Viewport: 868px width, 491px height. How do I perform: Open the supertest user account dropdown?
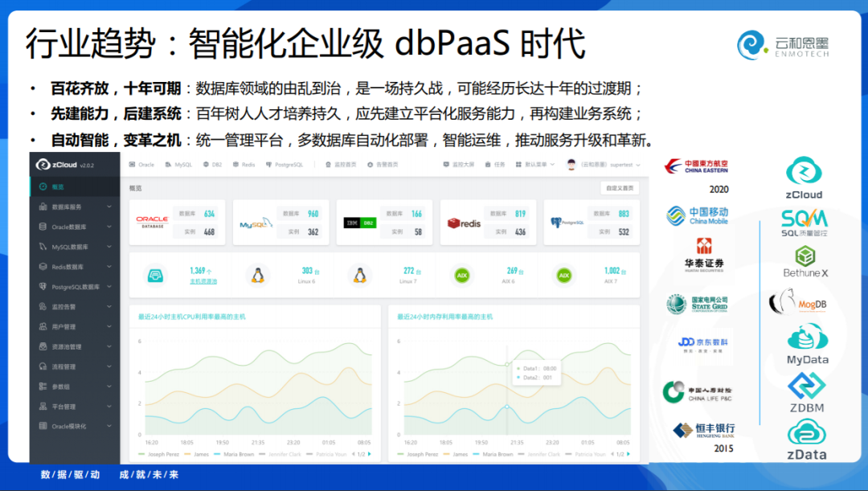611,165
